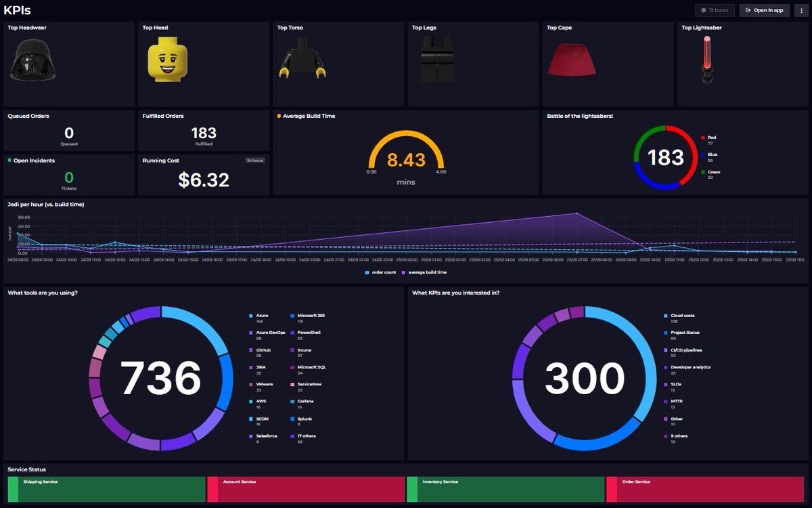Click the black torso image
The image size is (812, 508).
pos(303,58)
